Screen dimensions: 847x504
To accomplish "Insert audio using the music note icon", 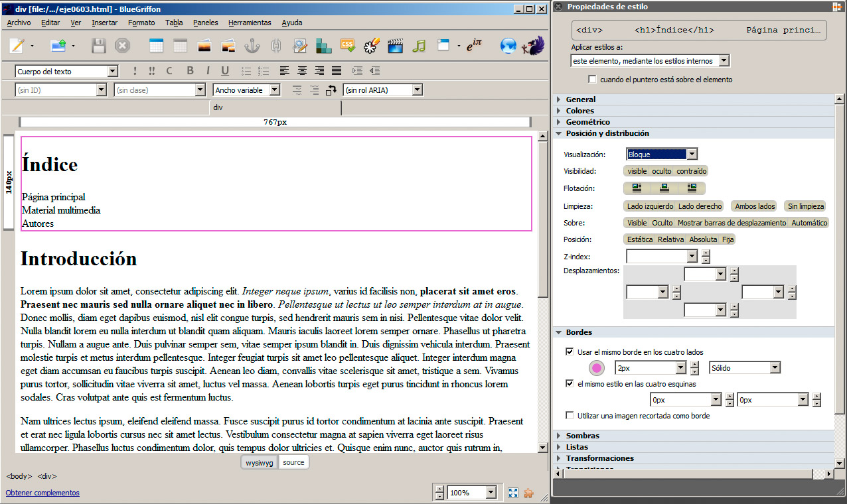I will pyautogui.click(x=419, y=46).
